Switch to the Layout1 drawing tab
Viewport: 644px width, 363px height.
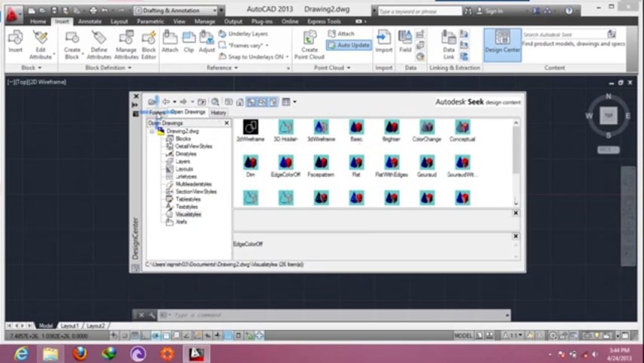click(x=69, y=326)
